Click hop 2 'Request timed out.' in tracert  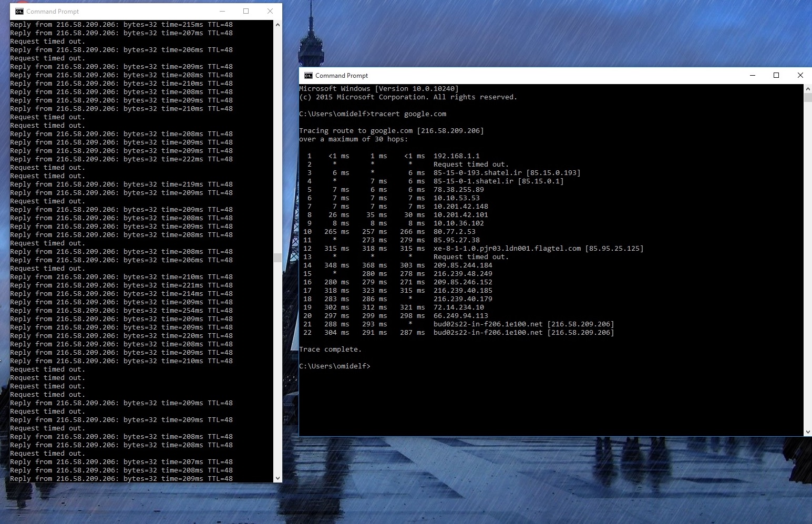click(471, 165)
